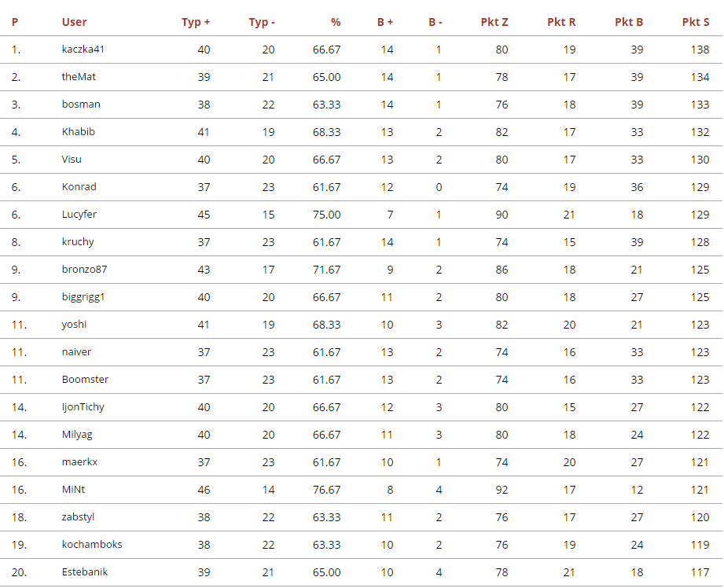Select the bronzo87 username
Screen dimensions: 724x588
85,270
